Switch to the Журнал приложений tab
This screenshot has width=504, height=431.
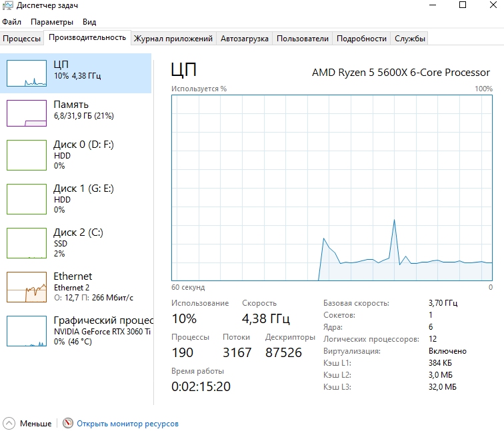point(173,39)
